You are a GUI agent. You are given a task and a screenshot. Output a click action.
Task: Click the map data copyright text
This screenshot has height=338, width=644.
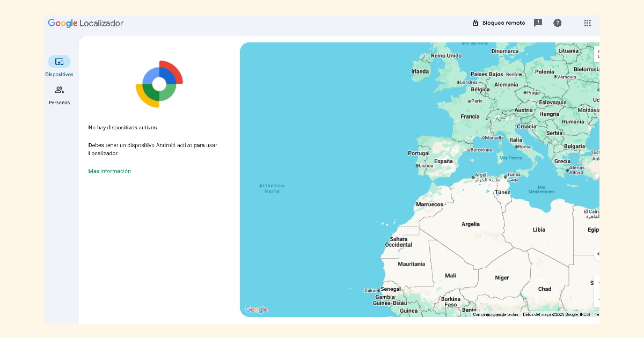pyautogui.click(x=556, y=314)
